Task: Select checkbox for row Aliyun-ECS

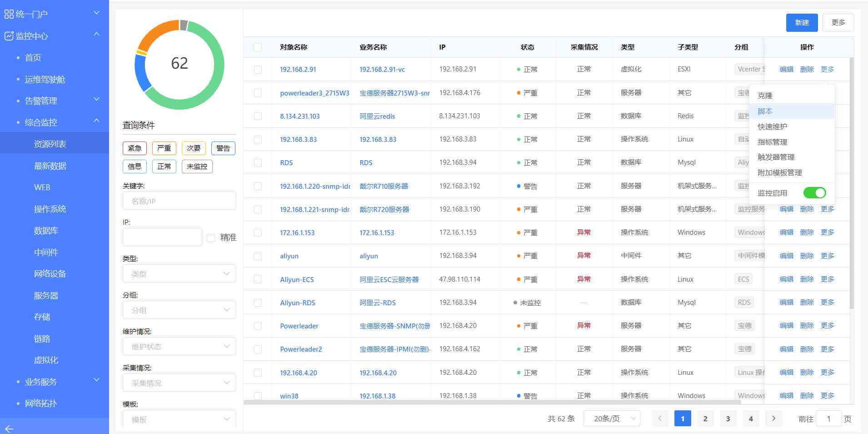Action: [258, 279]
